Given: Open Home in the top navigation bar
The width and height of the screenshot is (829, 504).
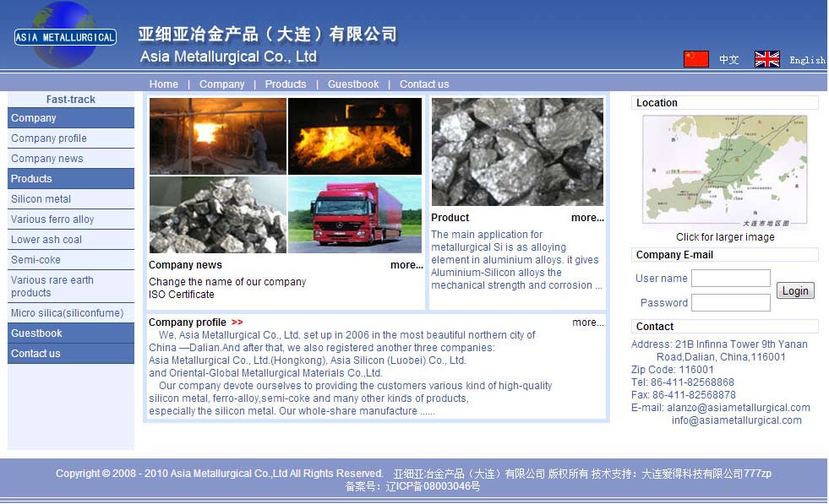Looking at the screenshot, I should (x=164, y=84).
